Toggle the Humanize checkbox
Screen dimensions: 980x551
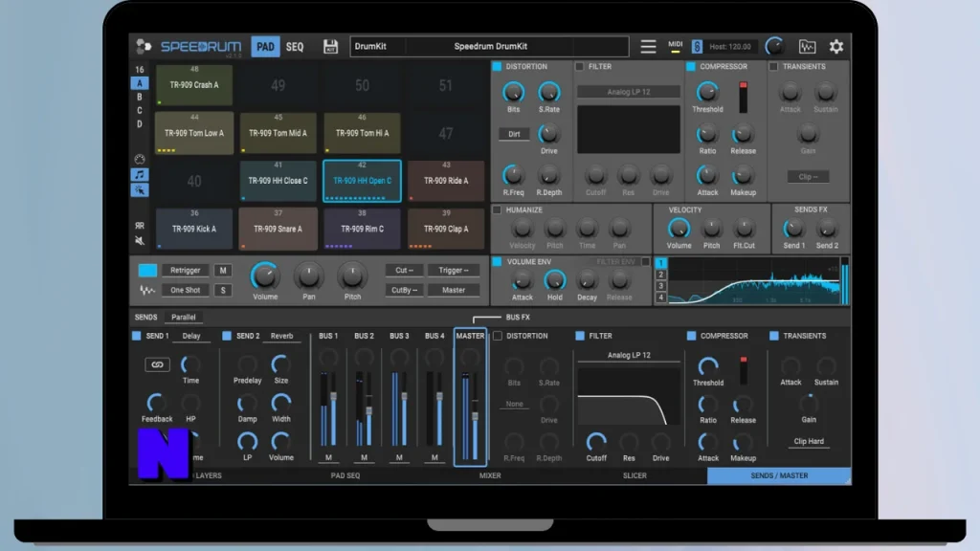[x=497, y=209]
